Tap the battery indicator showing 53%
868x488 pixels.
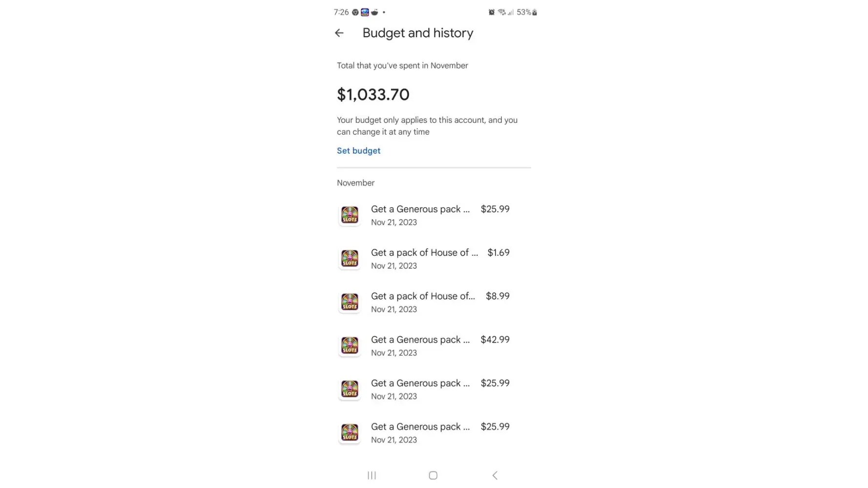coord(527,12)
